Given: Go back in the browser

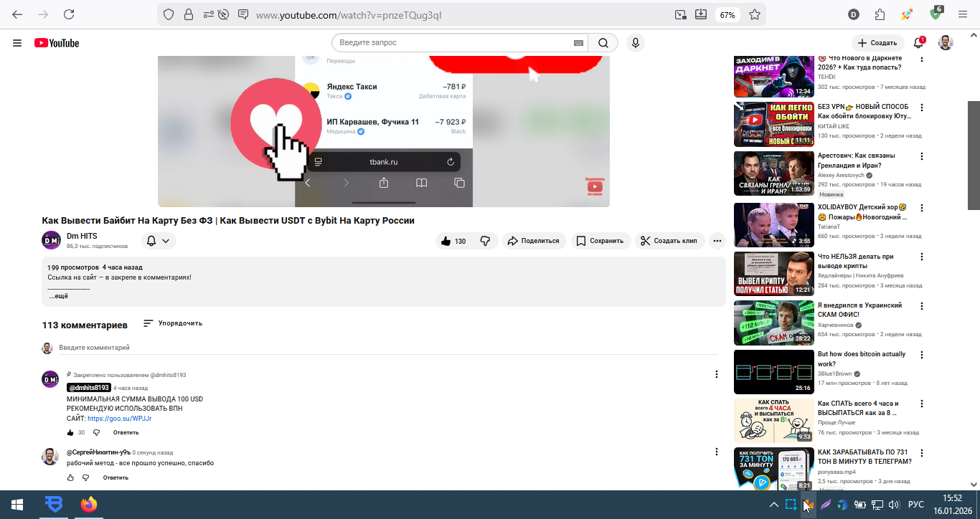Looking at the screenshot, I should click(x=17, y=14).
